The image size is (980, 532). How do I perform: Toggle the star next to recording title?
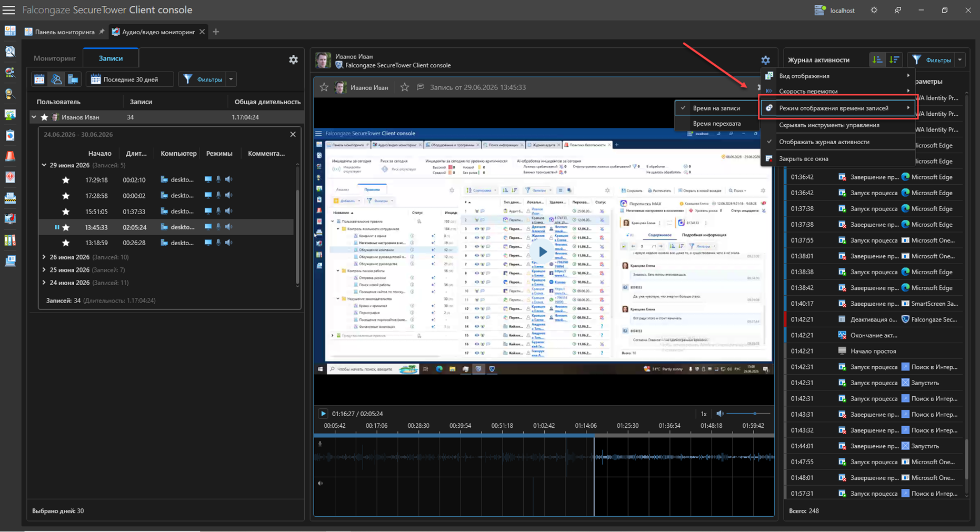click(404, 87)
